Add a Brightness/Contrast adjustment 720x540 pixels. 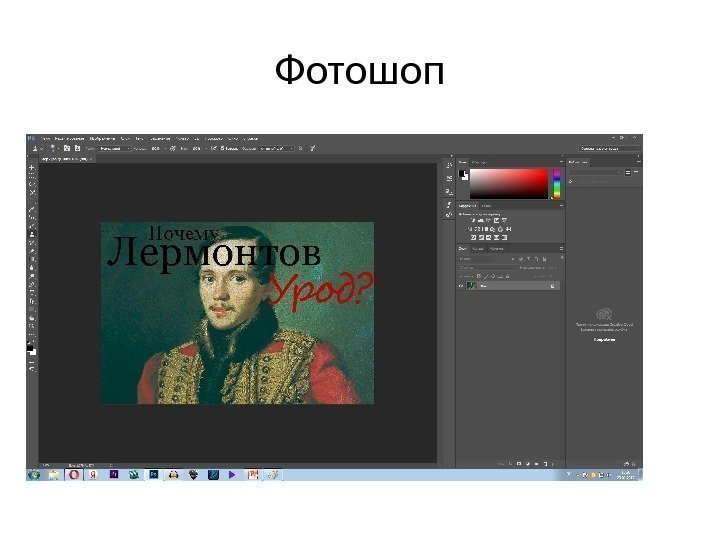473,220
